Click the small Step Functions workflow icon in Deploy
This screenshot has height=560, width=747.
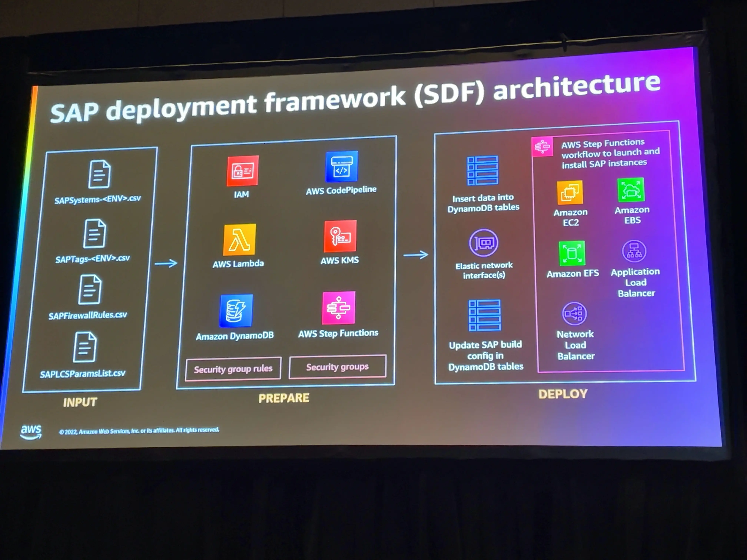click(542, 146)
